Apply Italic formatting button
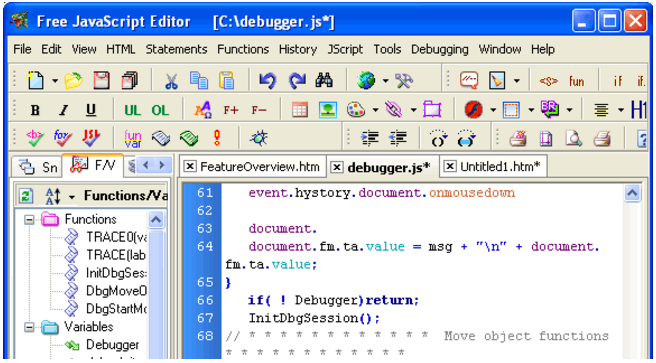Screen dimensions: 656x363 pos(63,110)
